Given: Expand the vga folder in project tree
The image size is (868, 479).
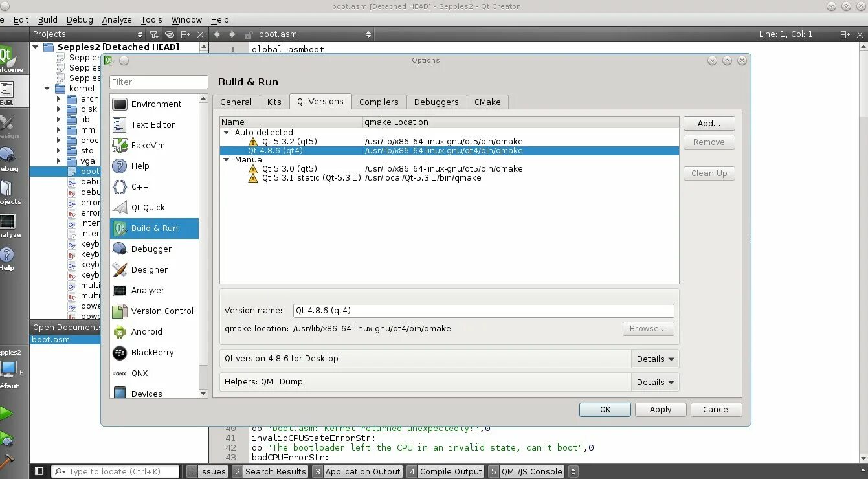Looking at the screenshot, I should (x=58, y=161).
